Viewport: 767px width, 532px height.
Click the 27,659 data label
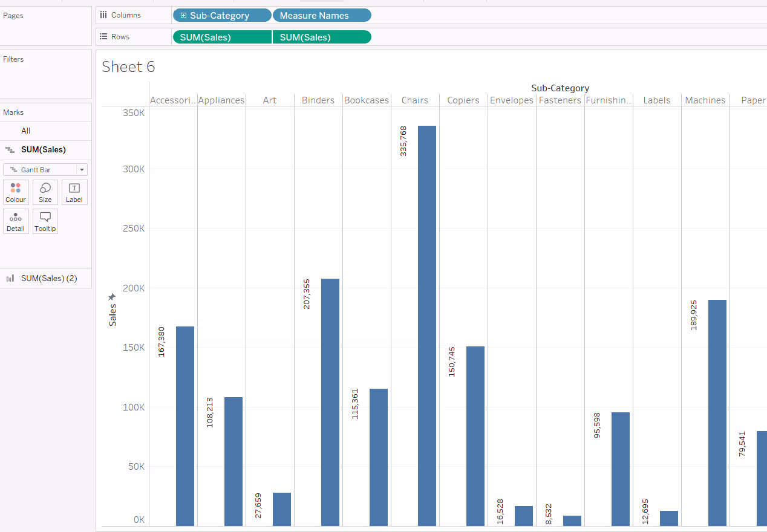click(258, 505)
